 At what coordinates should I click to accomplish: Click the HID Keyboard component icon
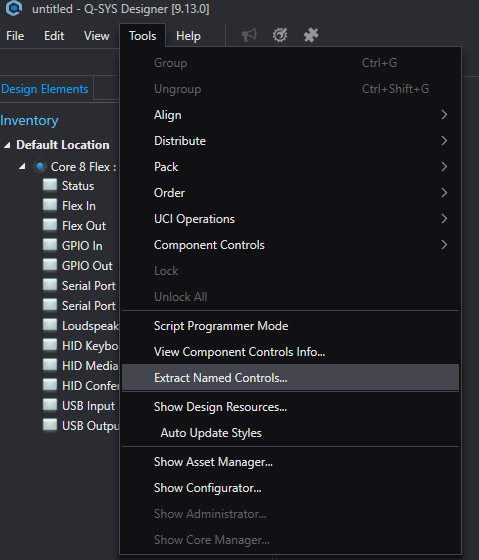(50, 345)
